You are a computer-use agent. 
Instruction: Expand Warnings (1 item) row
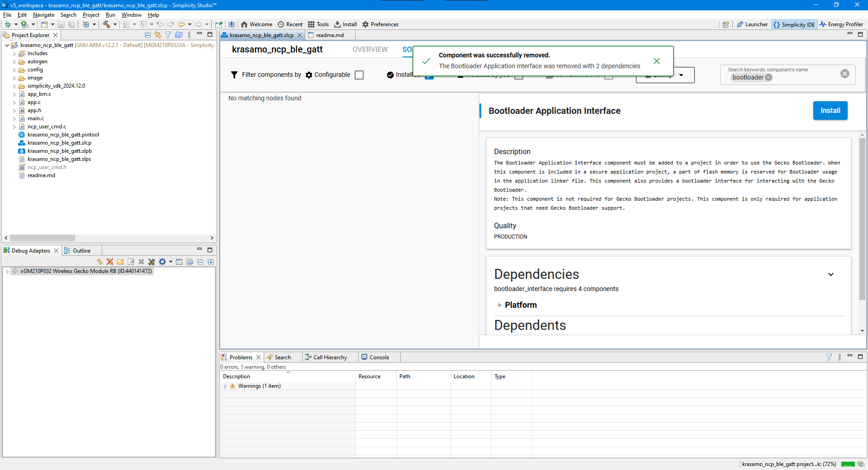(225, 386)
